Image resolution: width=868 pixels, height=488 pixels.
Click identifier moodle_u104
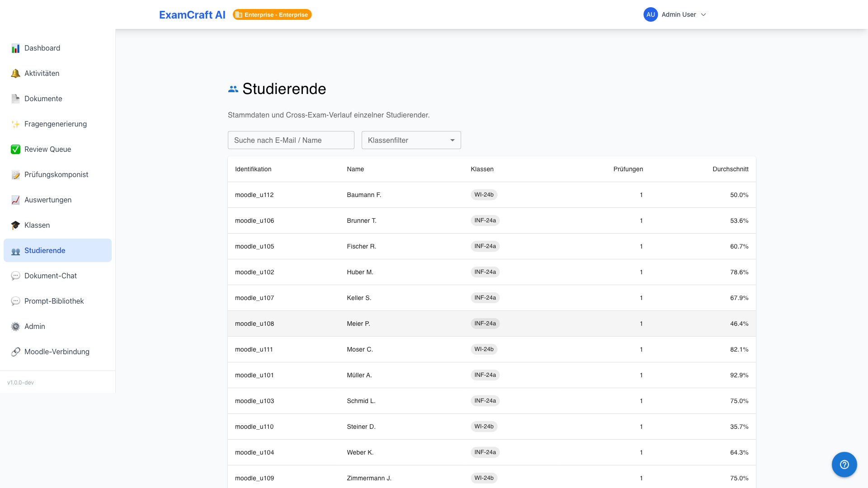[x=255, y=452]
